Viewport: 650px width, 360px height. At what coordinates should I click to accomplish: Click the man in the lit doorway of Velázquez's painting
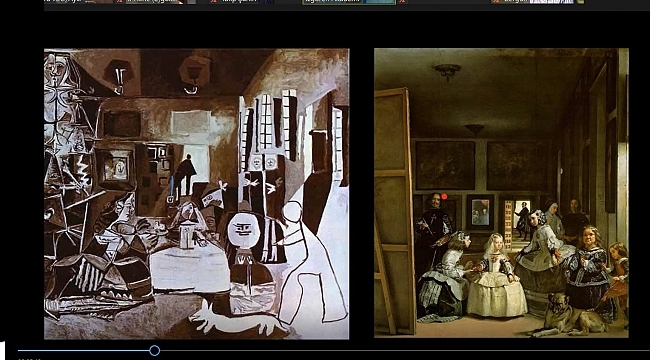pos(523,219)
